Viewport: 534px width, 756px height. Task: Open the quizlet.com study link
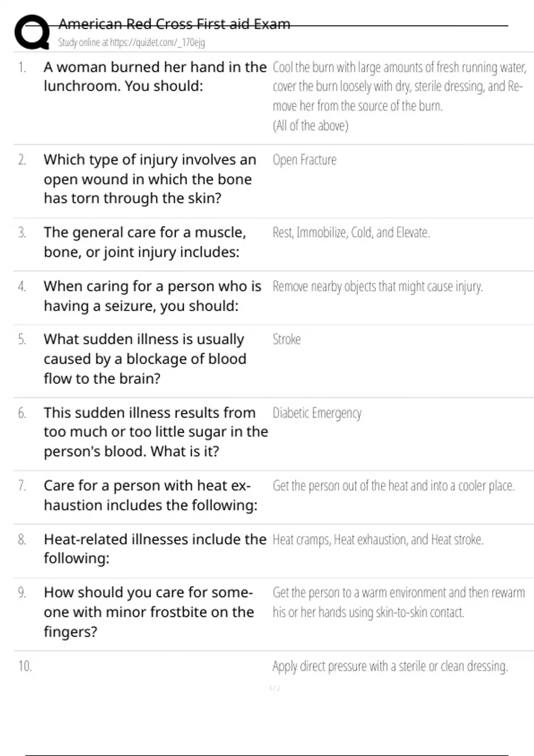pos(131,43)
